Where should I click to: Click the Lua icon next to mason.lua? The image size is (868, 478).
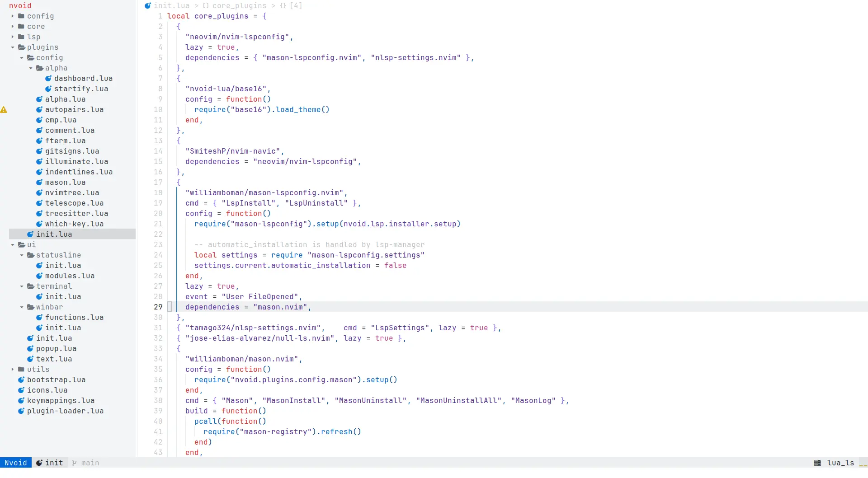[39, 183]
